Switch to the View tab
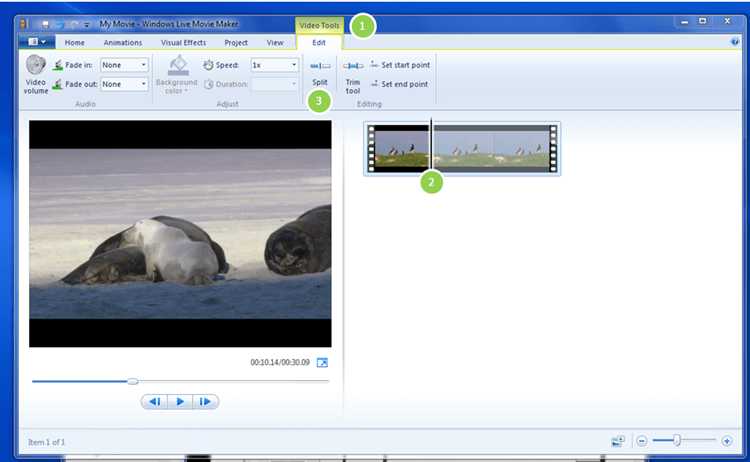The width and height of the screenshot is (750, 462). click(275, 43)
